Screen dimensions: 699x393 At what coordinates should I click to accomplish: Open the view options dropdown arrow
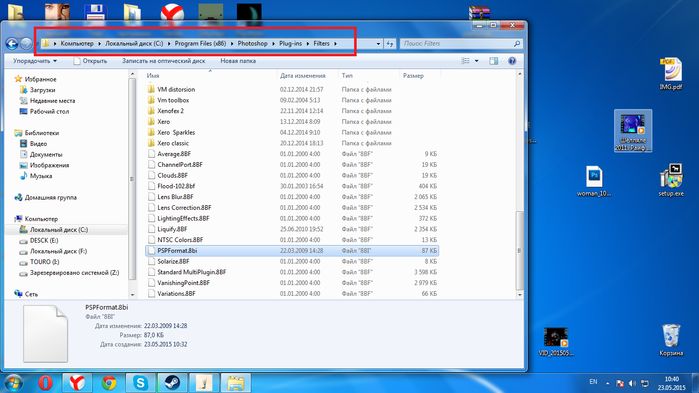[x=477, y=61]
